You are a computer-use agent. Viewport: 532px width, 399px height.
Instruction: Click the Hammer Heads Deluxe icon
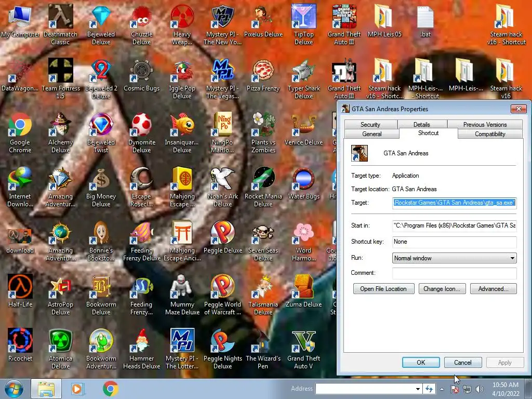coord(141,340)
